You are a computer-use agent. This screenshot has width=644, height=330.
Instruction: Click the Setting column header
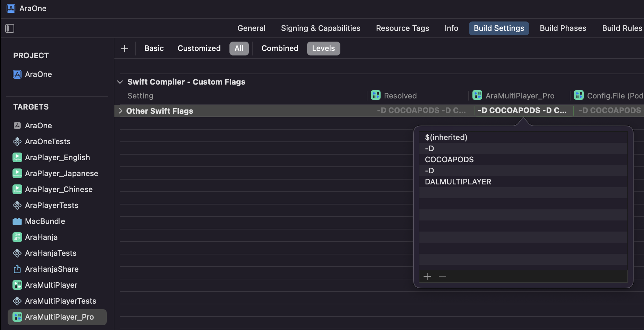pyautogui.click(x=140, y=96)
